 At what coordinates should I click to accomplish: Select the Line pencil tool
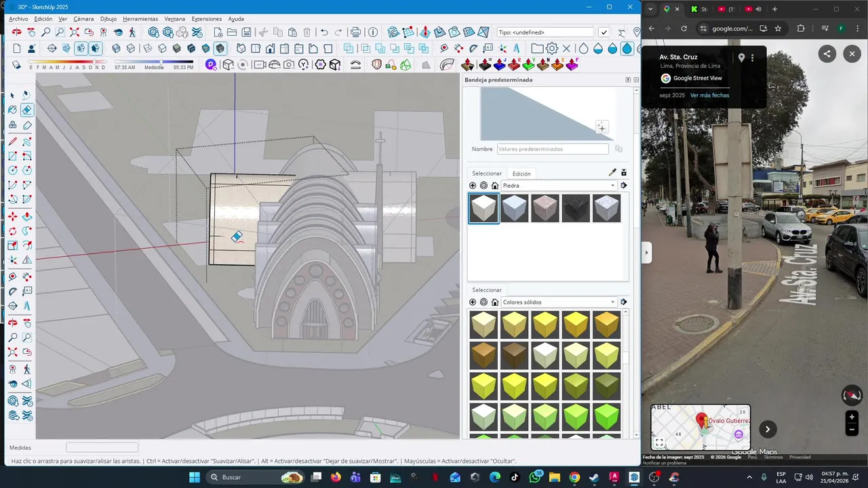12,141
